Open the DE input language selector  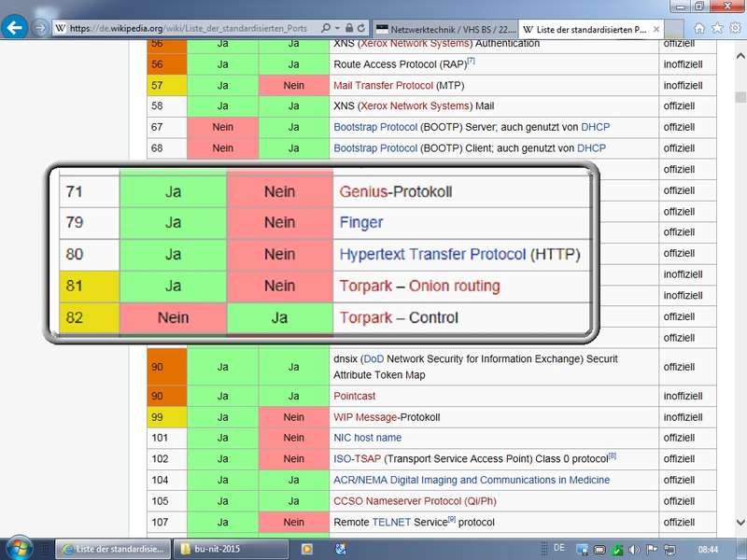(x=559, y=548)
